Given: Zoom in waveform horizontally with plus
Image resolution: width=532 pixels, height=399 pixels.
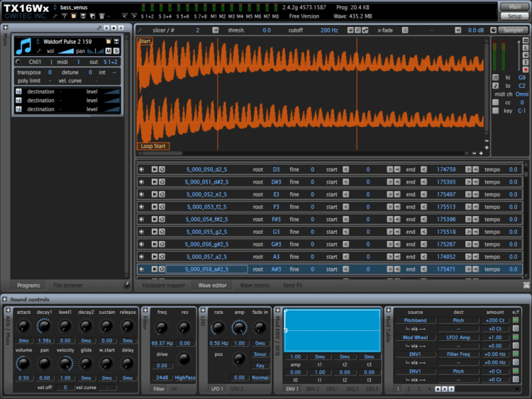Looking at the screenshot, I should click(481, 154).
